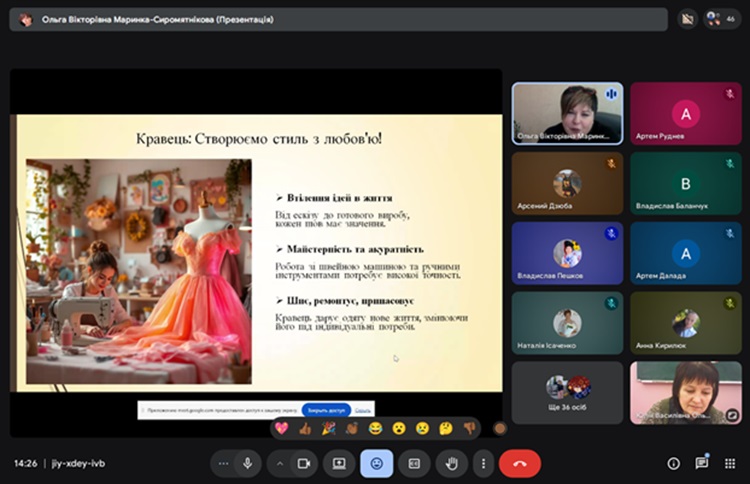The height and width of the screenshot is (484, 750).
Task: Open participants list showing 46 people
Action: (721, 18)
